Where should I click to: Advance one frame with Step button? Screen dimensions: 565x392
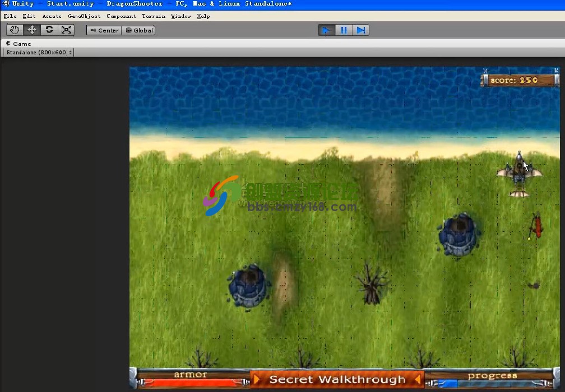click(361, 30)
